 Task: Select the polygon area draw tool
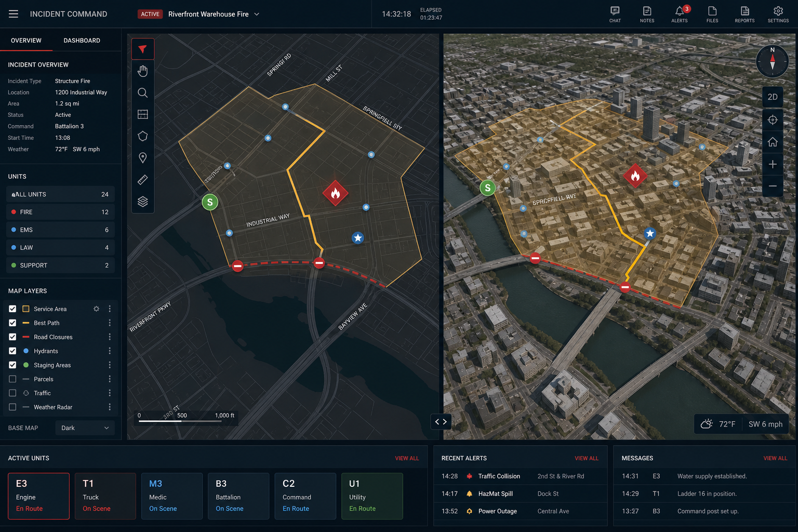143,136
